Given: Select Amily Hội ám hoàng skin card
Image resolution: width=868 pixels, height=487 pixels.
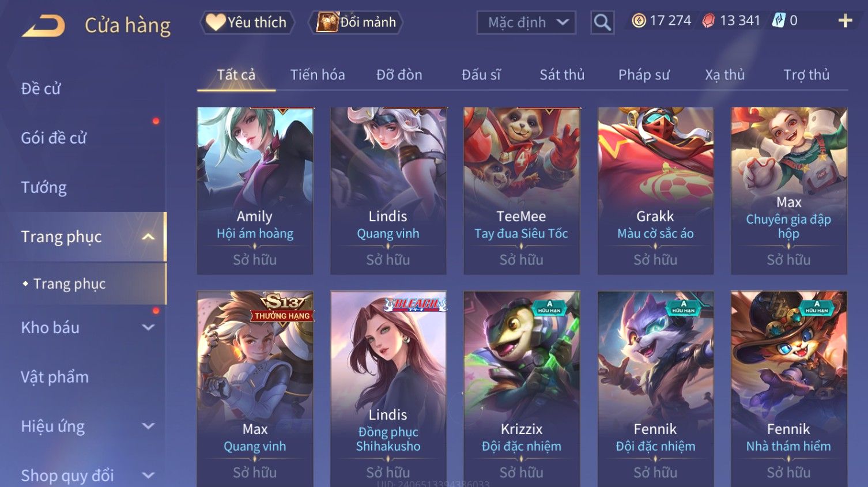Looking at the screenshot, I should pos(255,191).
